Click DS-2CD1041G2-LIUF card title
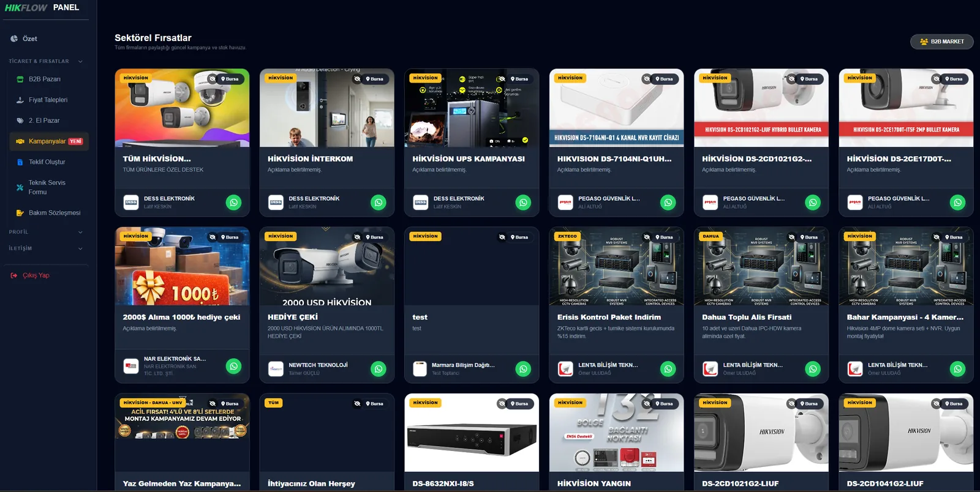 (x=885, y=483)
